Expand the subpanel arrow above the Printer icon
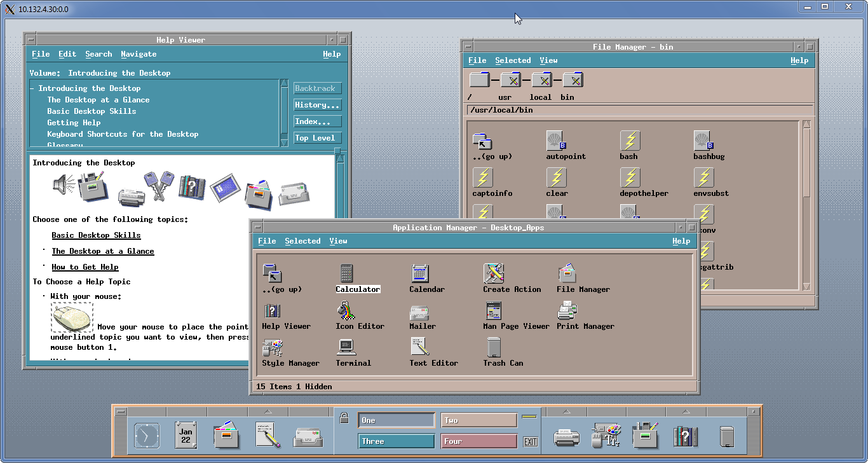Image resolution: width=868 pixels, height=463 pixels. (x=566, y=411)
